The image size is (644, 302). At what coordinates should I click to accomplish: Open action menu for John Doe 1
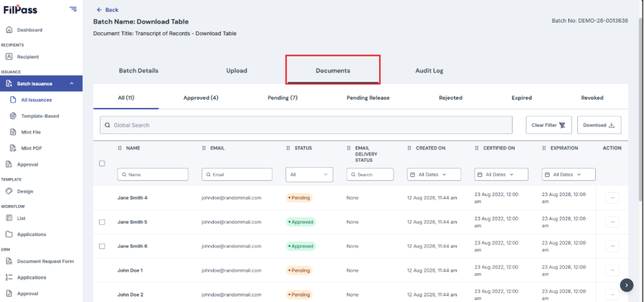(x=612, y=270)
